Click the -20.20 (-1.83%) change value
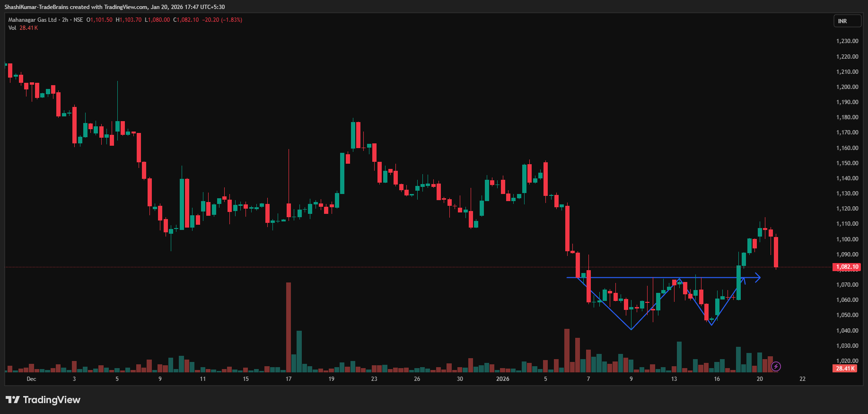Viewport: 868px width, 414px height. pos(222,20)
